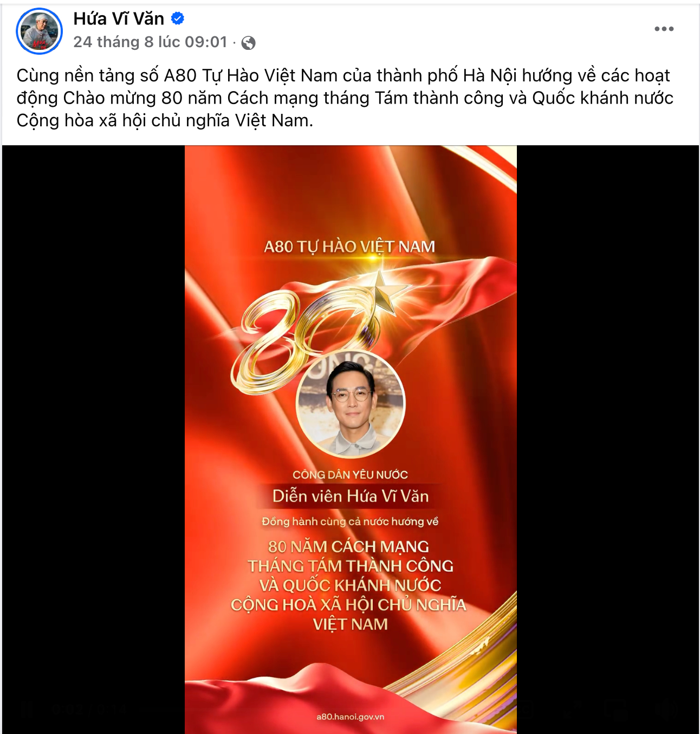The image size is (700, 734).
Task: Click the globe public audience icon
Action: pyautogui.click(x=249, y=43)
